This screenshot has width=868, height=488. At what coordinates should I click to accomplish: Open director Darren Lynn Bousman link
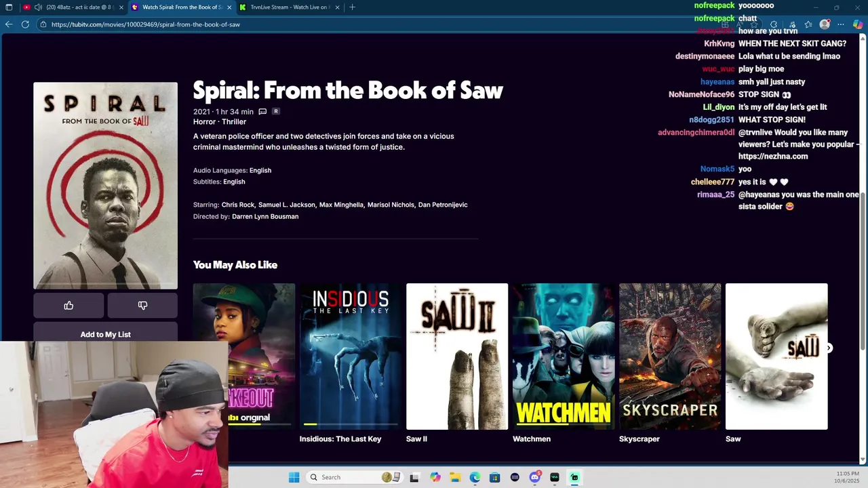265,217
